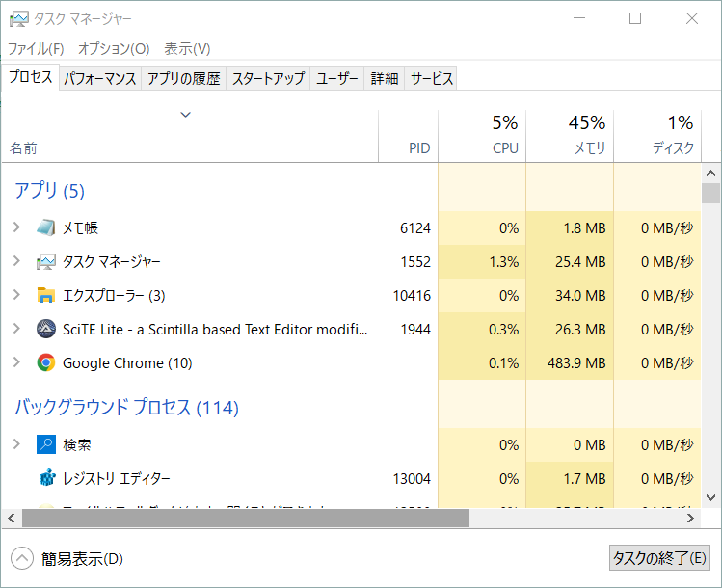Open the スタートアップ tab
722x588 pixels.
[x=268, y=79]
